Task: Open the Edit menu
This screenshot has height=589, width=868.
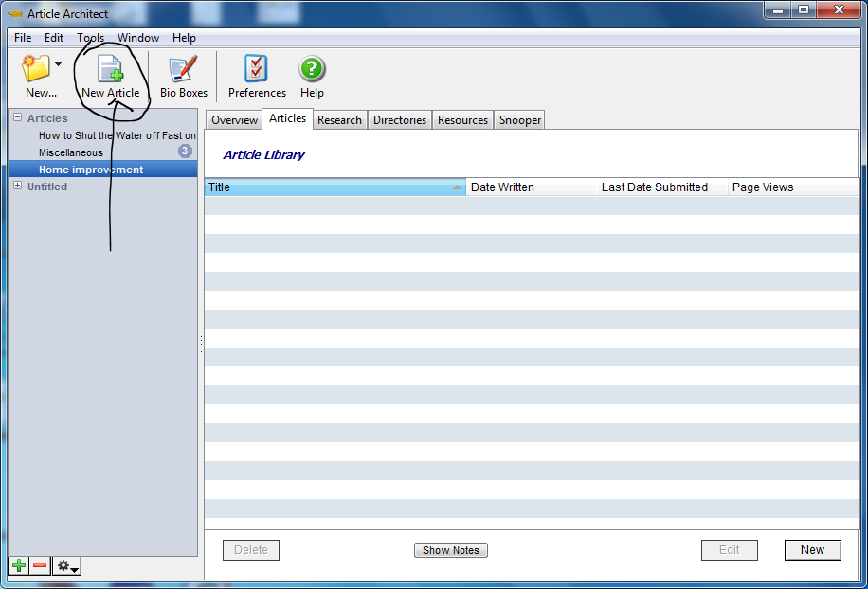Action: pos(54,38)
